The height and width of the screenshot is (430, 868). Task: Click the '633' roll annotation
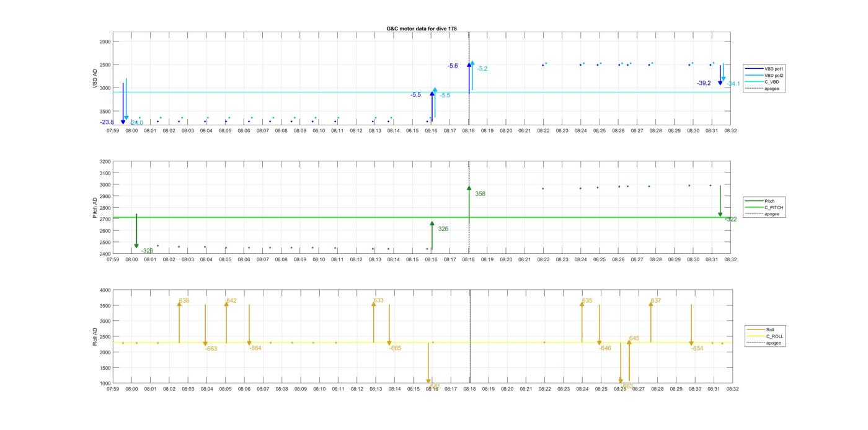378,301
